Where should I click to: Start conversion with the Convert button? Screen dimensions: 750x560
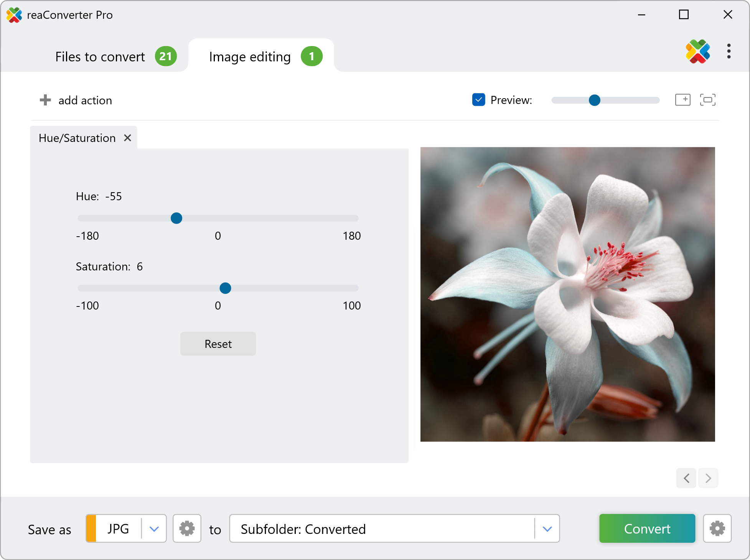coord(647,529)
